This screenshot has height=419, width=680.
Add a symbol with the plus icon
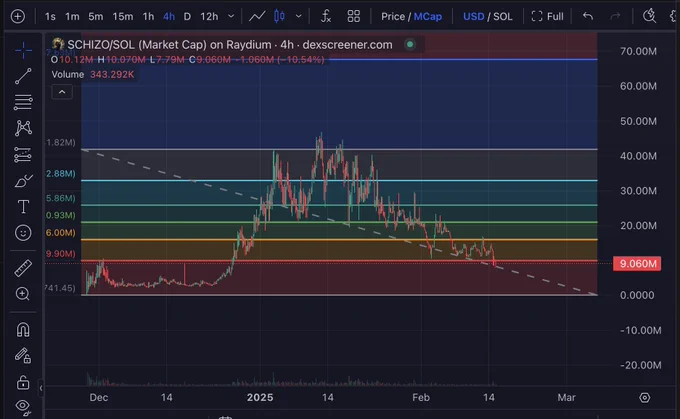[18, 16]
